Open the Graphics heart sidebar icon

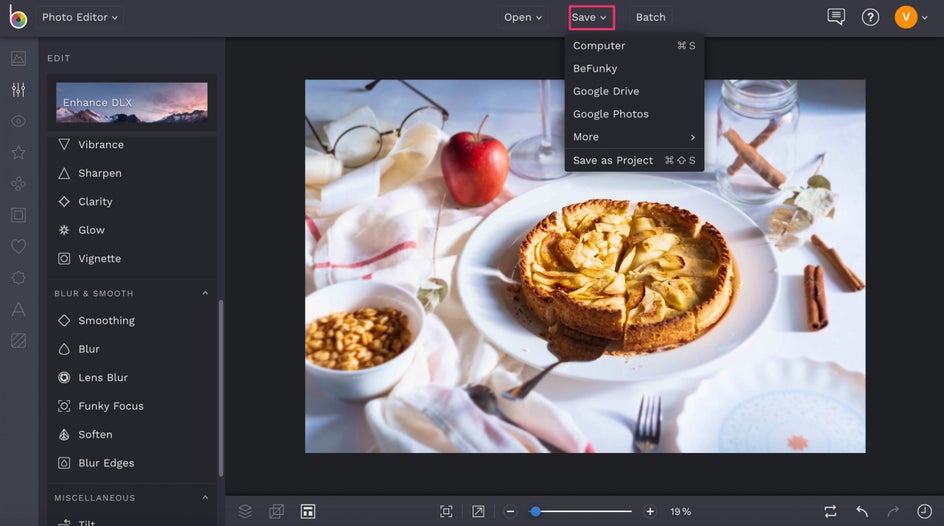(19, 246)
